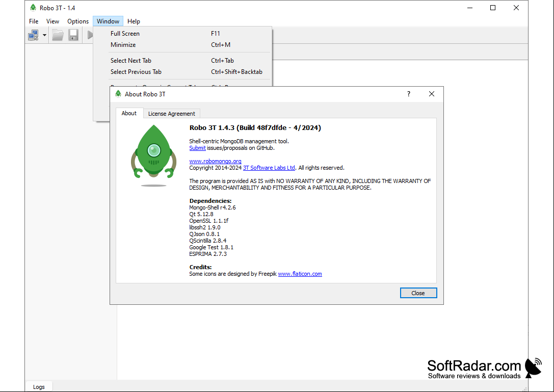Follow the Submit issues link
The image size is (554, 392).
click(x=197, y=148)
